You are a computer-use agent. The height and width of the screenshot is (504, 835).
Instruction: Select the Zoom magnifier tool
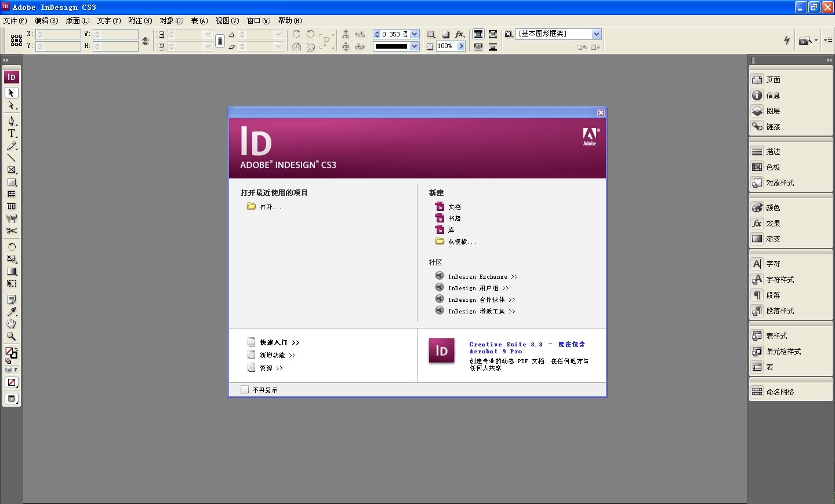coord(12,337)
